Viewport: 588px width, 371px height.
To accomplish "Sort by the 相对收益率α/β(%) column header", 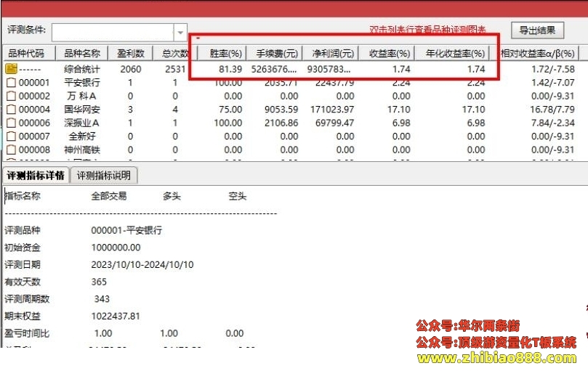I will pyautogui.click(x=535, y=54).
